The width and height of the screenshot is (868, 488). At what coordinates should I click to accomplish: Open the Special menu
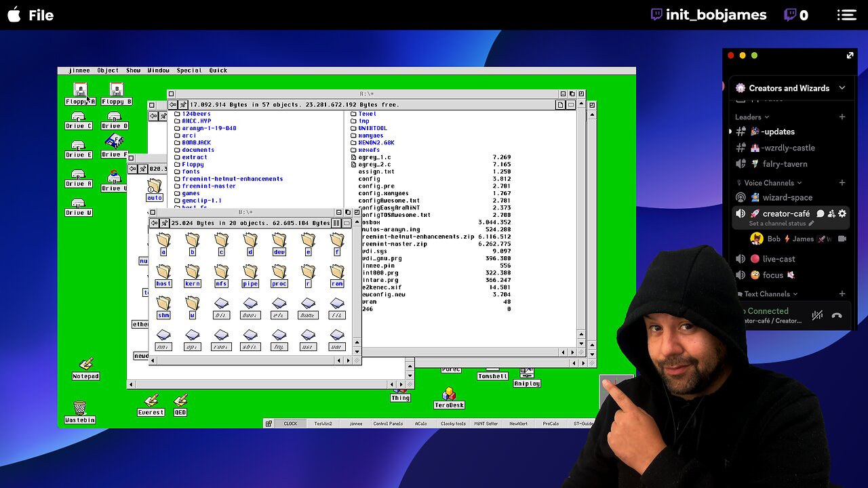[x=189, y=70]
